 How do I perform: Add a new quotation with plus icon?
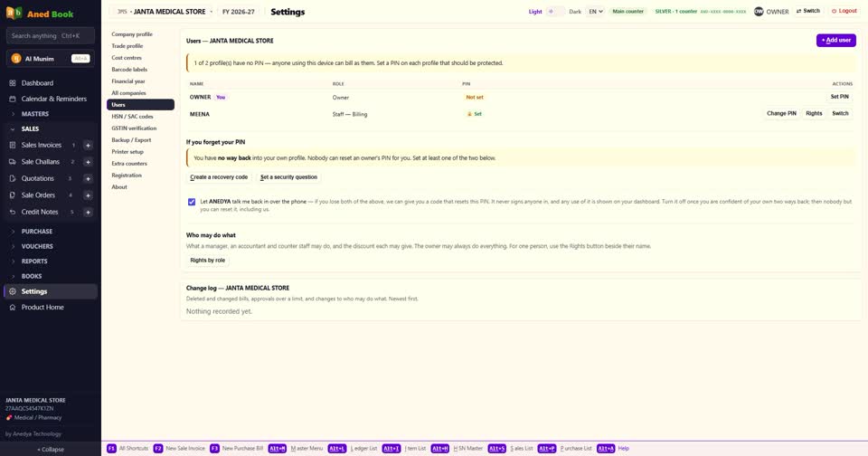pos(88,178)
